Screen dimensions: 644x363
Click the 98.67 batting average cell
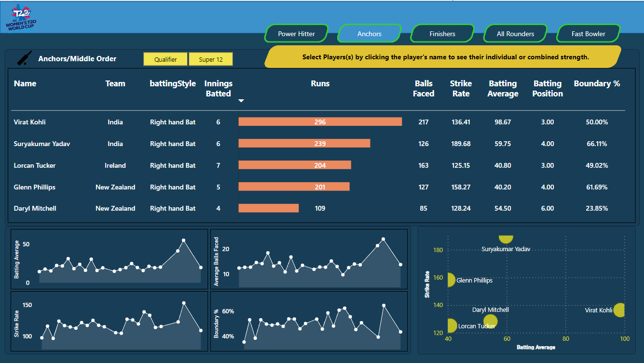tap(503, 122)
